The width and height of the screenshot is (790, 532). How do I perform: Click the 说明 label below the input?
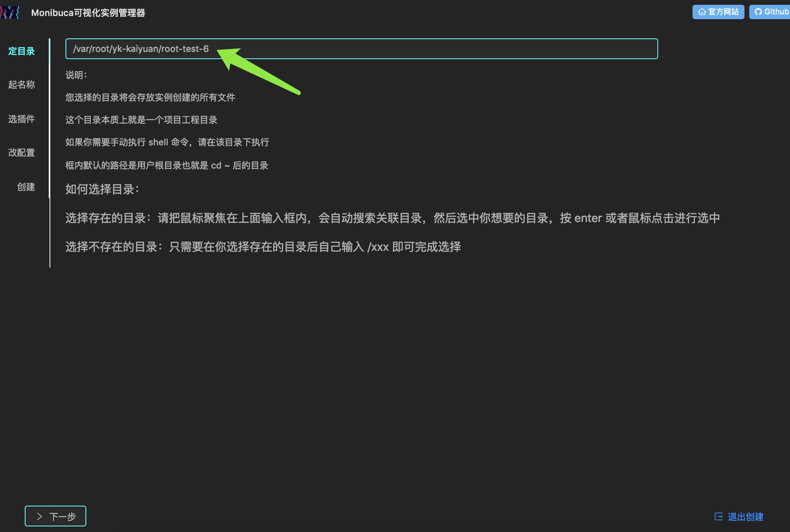click(x=76, y=75)
